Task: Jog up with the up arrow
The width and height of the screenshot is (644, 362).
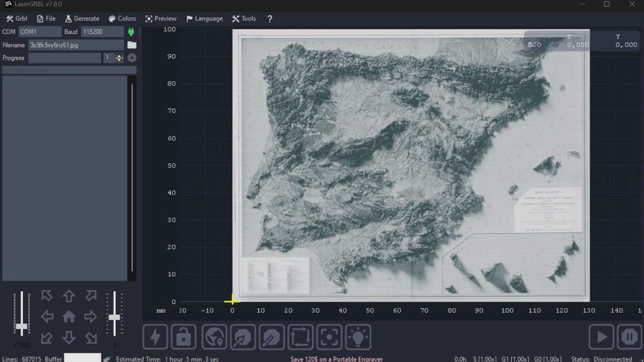Action: 69,295
